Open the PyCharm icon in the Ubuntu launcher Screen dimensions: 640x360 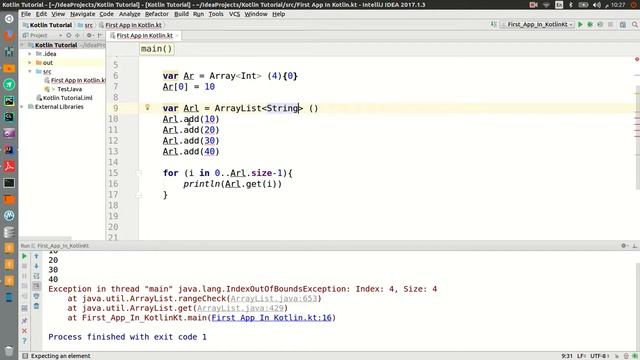[x=9, y=100]
